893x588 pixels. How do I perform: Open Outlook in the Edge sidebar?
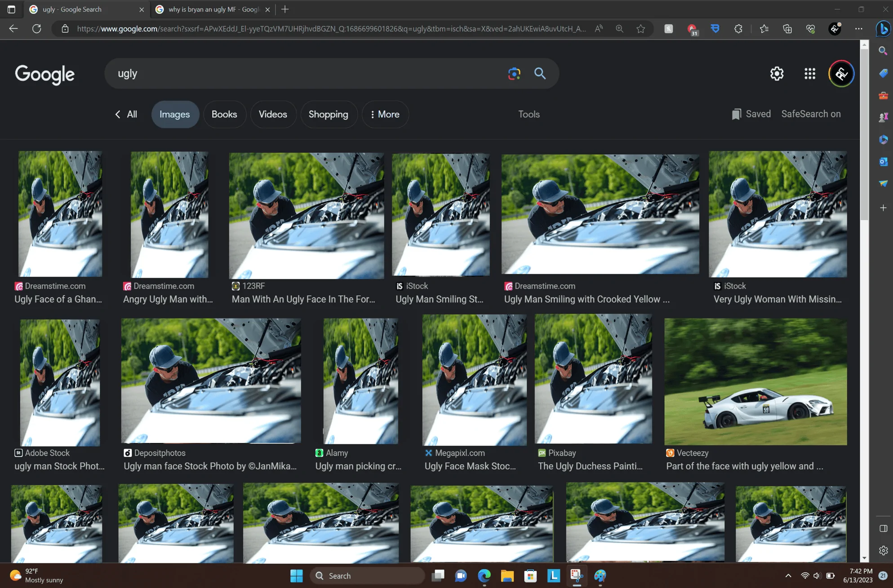[x=883, y=162]
